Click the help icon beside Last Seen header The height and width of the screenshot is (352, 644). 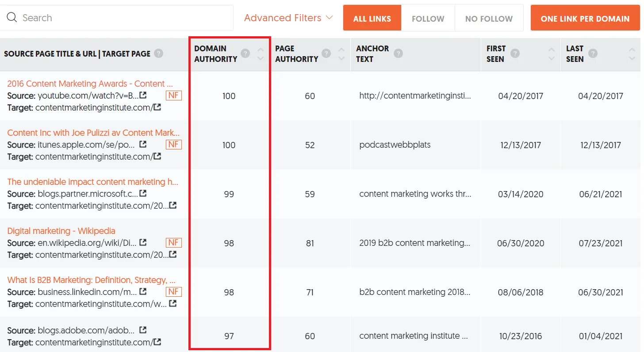pos(593,54)
